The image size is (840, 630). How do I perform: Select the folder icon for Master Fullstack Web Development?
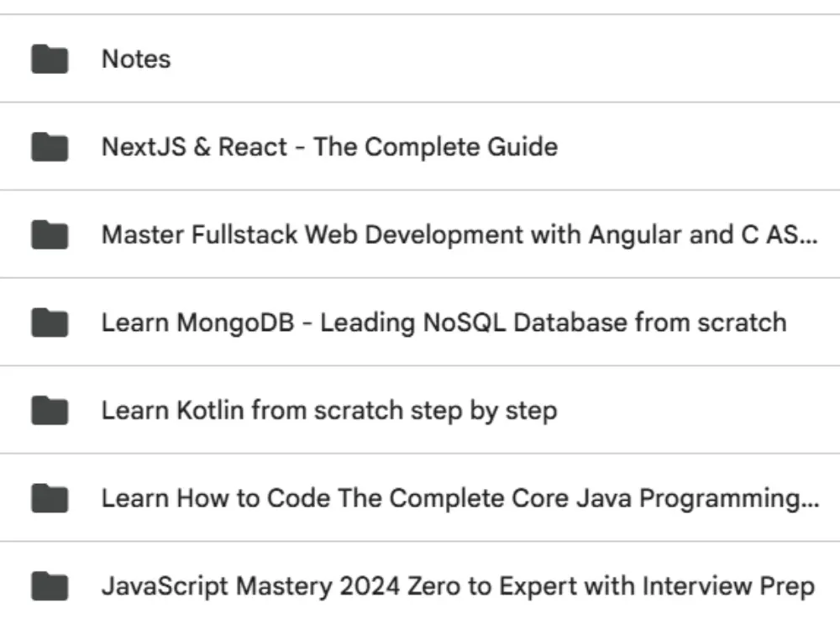(x=50, y=234)
